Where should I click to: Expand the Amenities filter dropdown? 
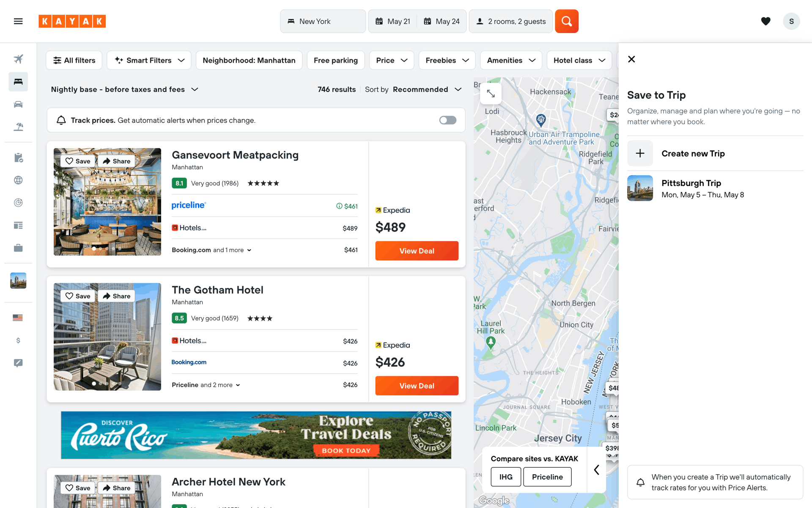point(511,60)
